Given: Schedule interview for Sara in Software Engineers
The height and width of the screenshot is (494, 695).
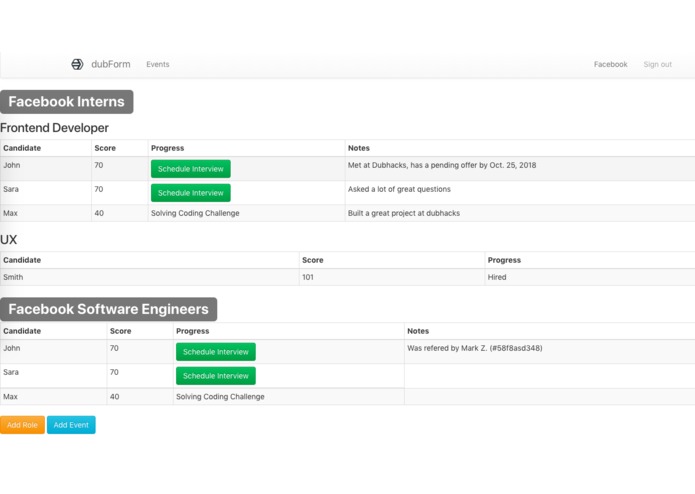Looking at the screenshot, I should tap(216, 376).
